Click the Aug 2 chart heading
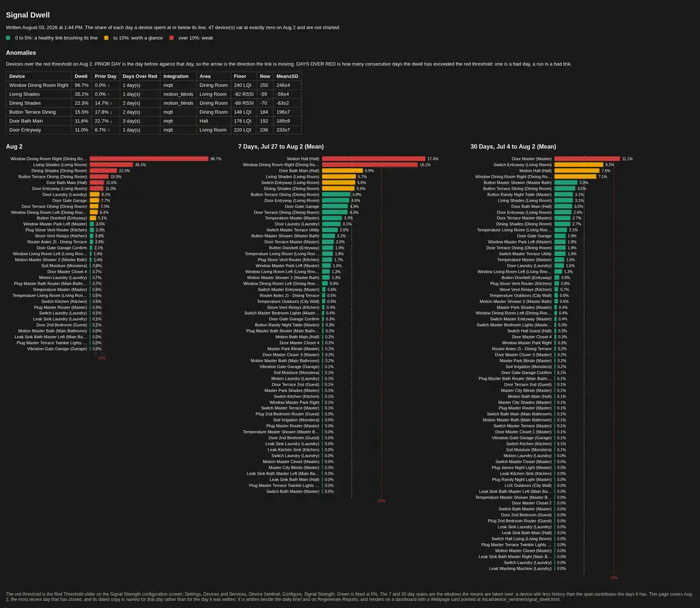Viewport: 700px width, 608px height. pyautogui.click(x=14, y=146)
